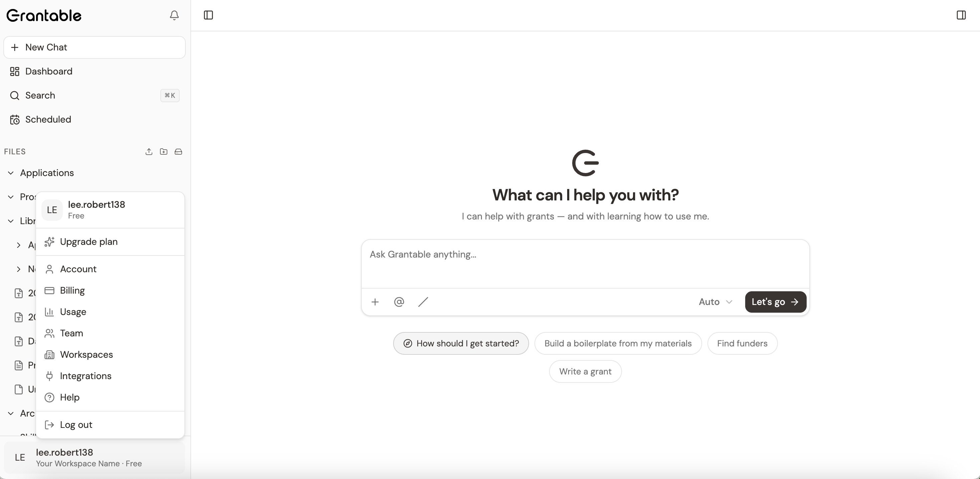Click the Let's go button
Screen dimensions: 980x479
tap(775, 302)
